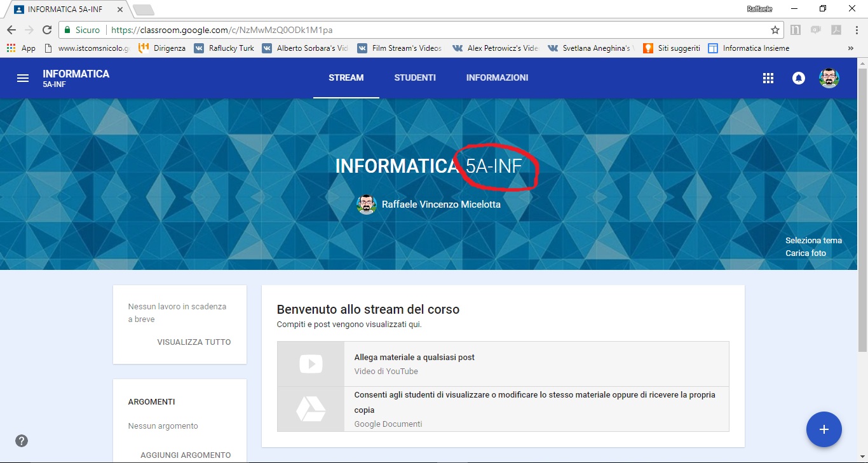The height and width of the screenshot is (463, 868).
Task: Click the blue plus create button
Action: tap(824, 429)
